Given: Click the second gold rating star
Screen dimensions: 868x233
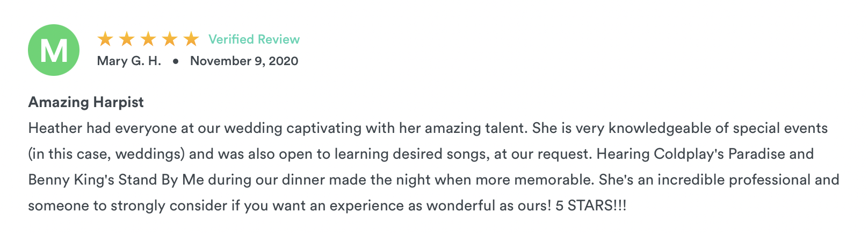Looking at the screenshot, I should [127, 39].
